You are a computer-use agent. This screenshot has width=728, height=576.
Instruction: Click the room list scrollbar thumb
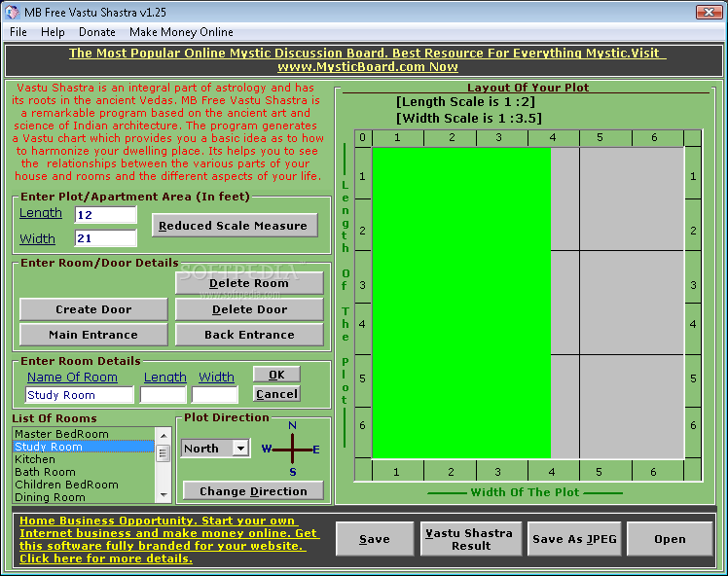164,453
